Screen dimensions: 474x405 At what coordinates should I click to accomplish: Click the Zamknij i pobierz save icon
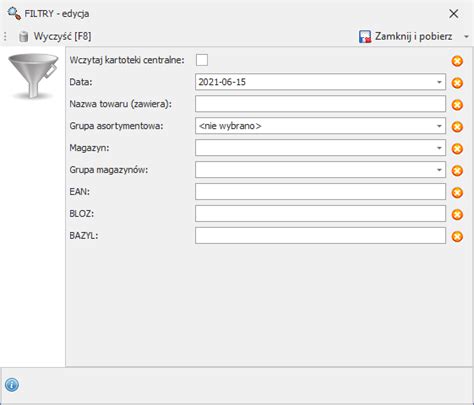pos(365,36)
